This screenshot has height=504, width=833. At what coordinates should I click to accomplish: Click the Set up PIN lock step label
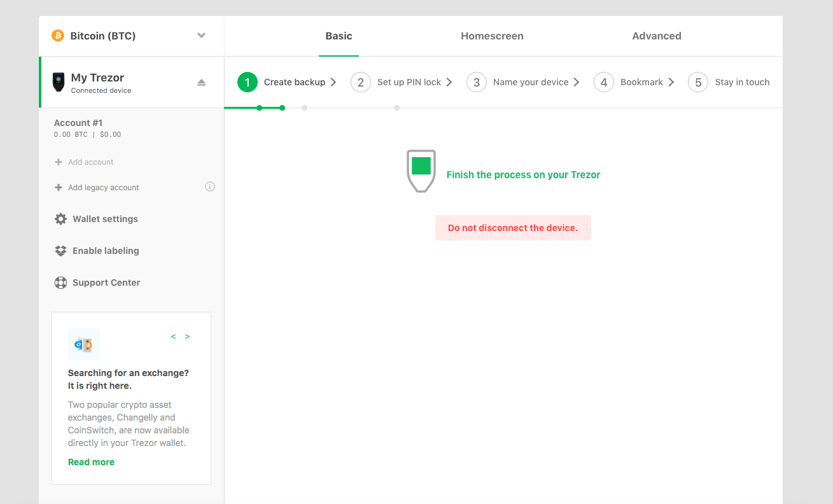[409, 82]
